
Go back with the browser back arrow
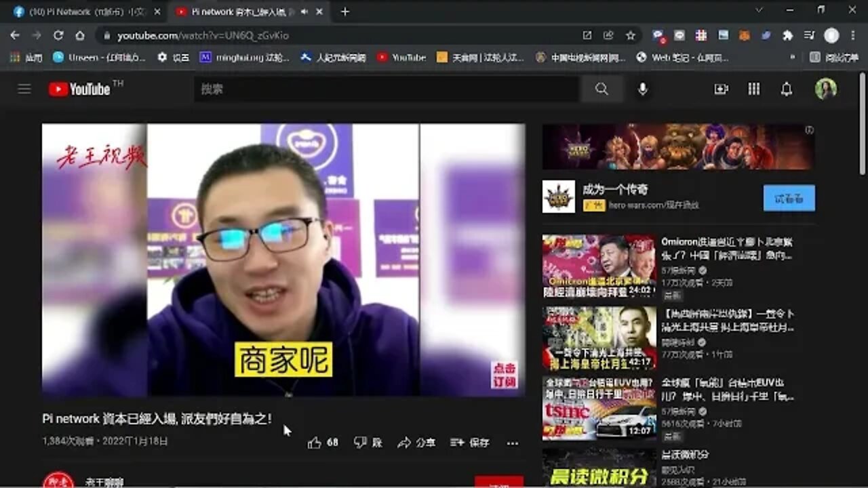(x=15, y=35)
